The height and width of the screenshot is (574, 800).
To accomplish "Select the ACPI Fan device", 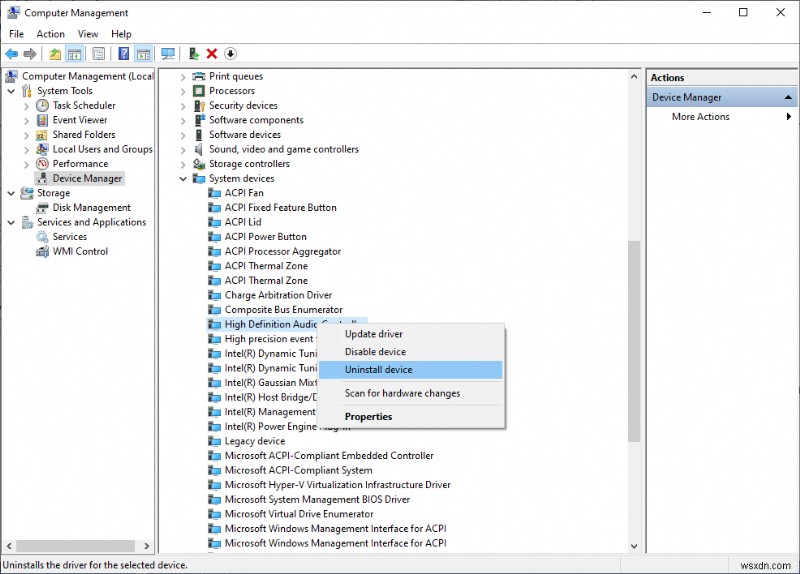I will [244, 193].
